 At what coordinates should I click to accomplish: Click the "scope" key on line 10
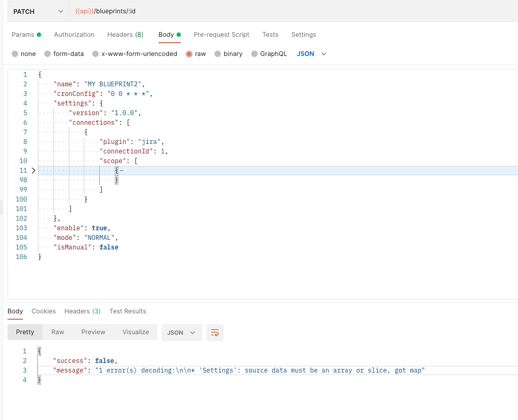point(113,161)
